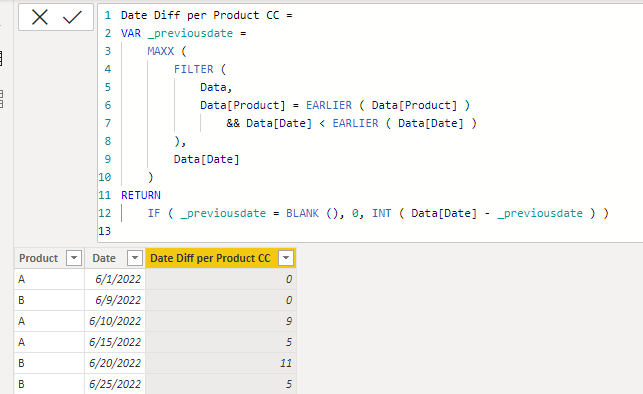Click the 6/15/2022 date cell

(115, 342)
